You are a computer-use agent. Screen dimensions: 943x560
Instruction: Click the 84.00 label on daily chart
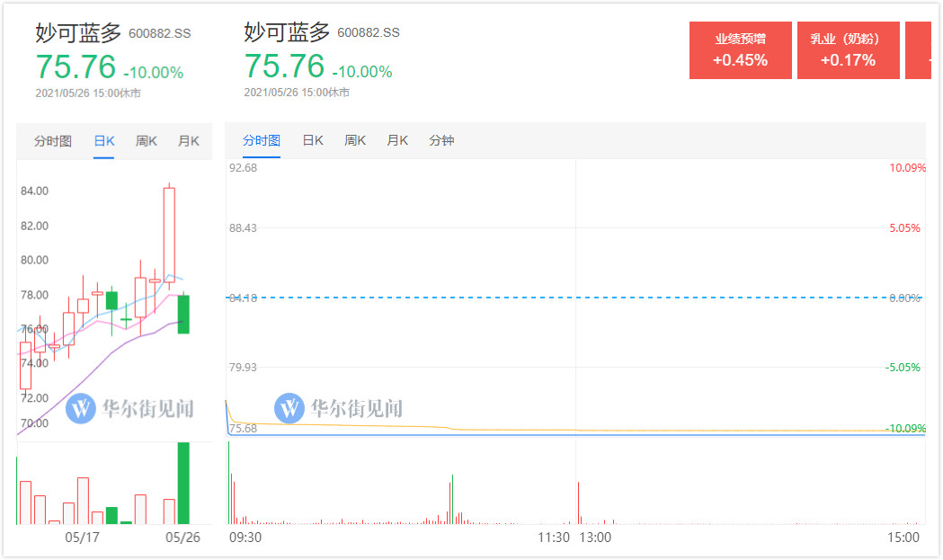[34, 191]
